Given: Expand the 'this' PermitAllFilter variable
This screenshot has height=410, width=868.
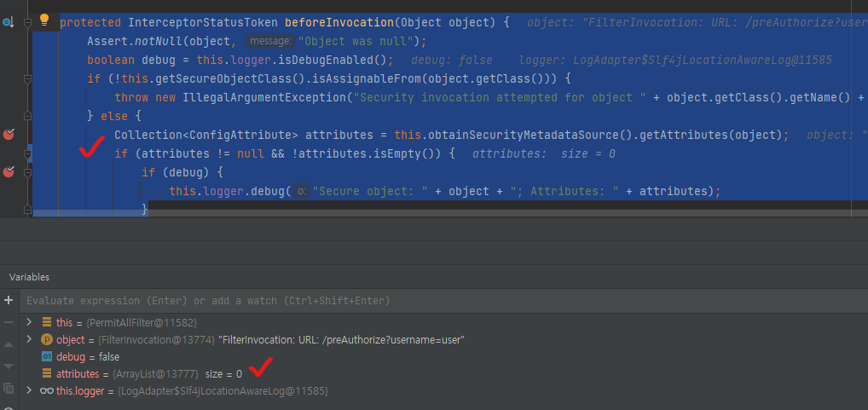Looking at the screenshot, I should tap(29, 321).
